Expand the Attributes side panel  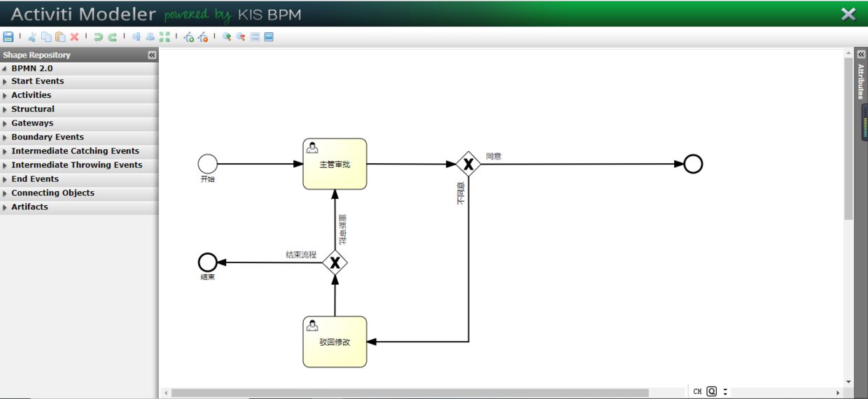[x=862, y=55]
